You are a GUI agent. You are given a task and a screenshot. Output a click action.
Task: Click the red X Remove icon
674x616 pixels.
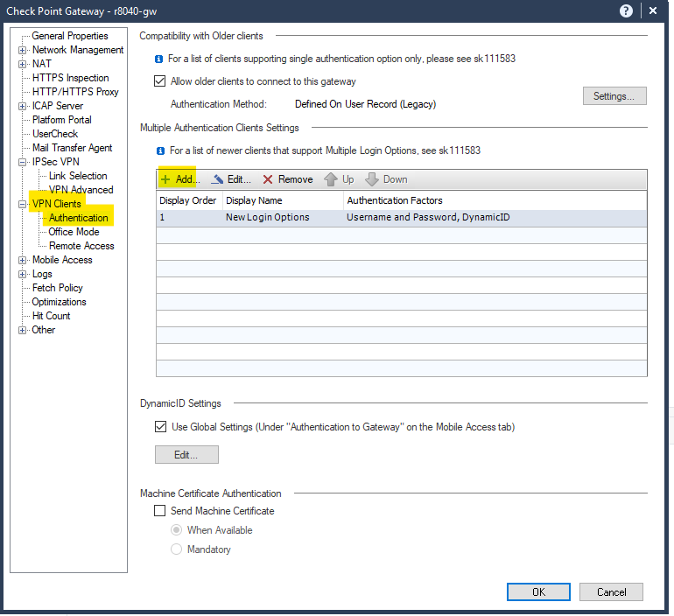[x=268, y=179]
